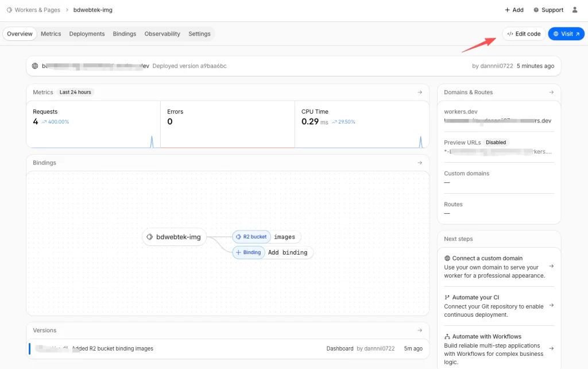
Task: Click the images binding name
Action: tap(284, 237)
